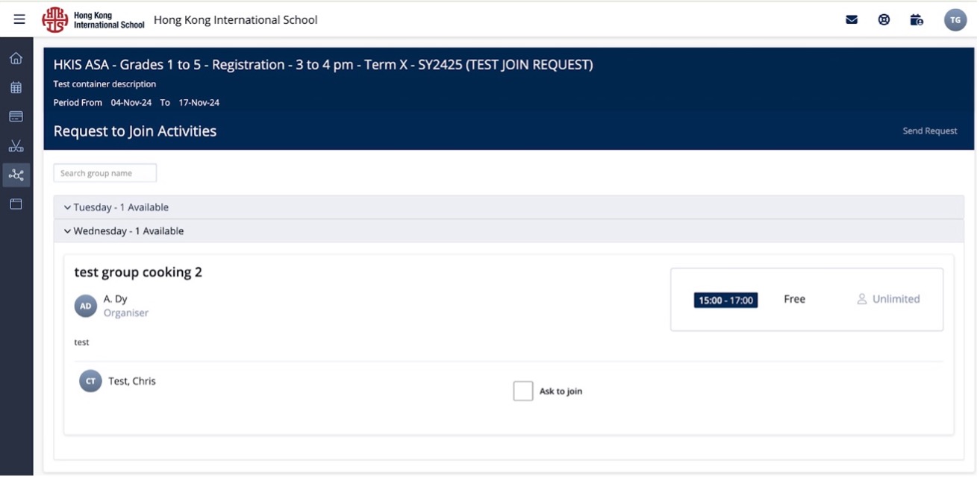The height and width of the screenshot is (478, 980).
Task: Open the window panel icon in sidebar
Action: pyautogui.click(x=16, y=204)
